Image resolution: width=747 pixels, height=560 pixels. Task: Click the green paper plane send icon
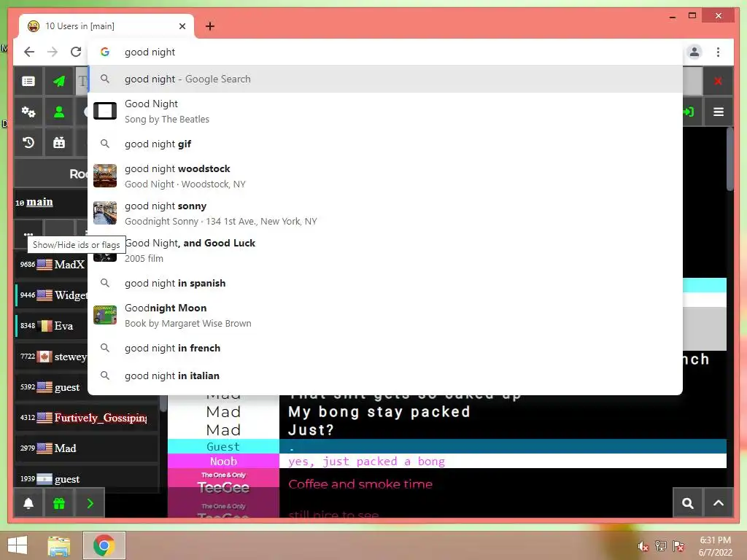click(x=59, y=82)
